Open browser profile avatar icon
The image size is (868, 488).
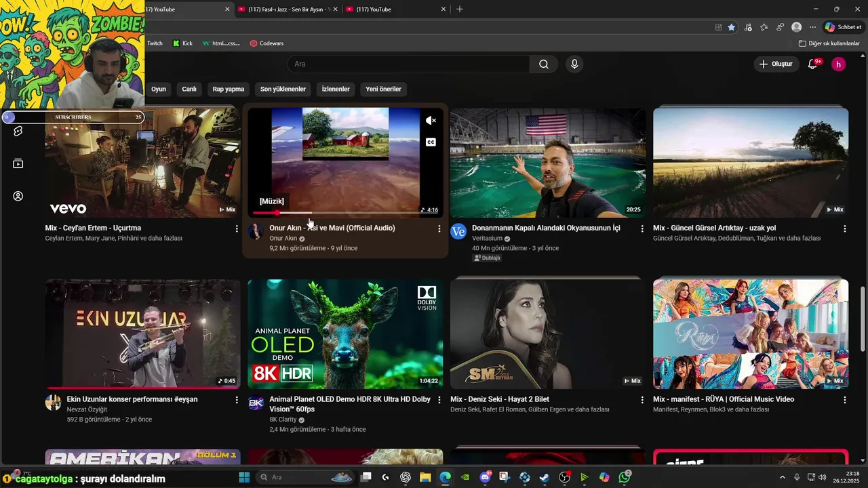click(797, 27)
